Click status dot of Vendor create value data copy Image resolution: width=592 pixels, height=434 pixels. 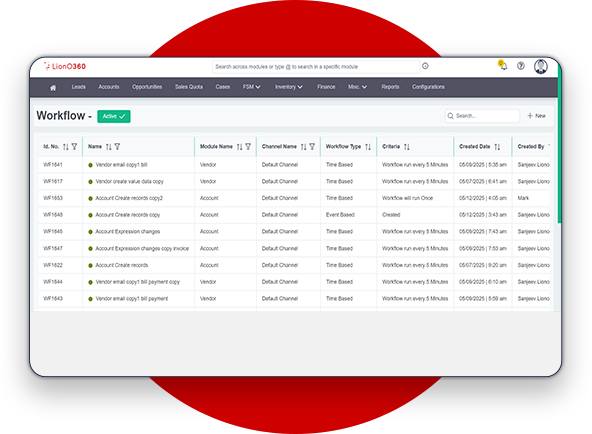90,182
